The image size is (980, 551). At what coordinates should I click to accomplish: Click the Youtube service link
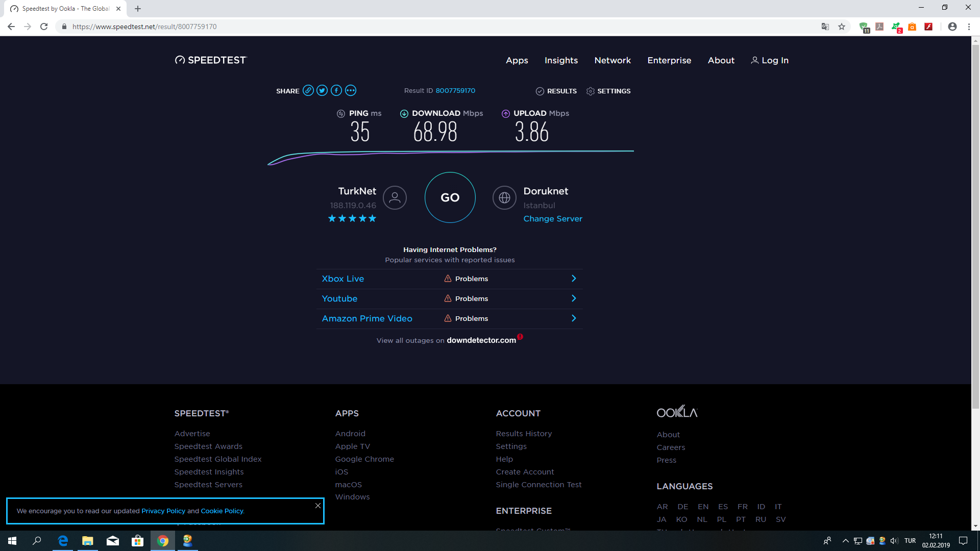339,298
